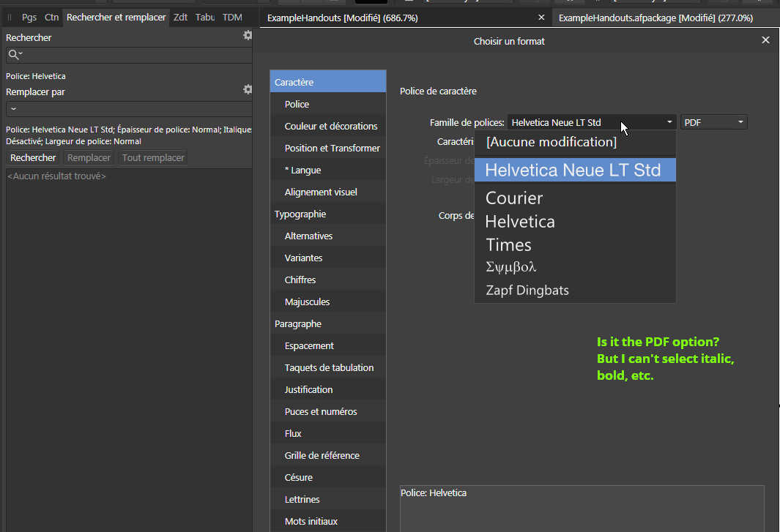Open Rechercher search options gear icon
This screenshot has height=532, width=780.
[248, 35]
